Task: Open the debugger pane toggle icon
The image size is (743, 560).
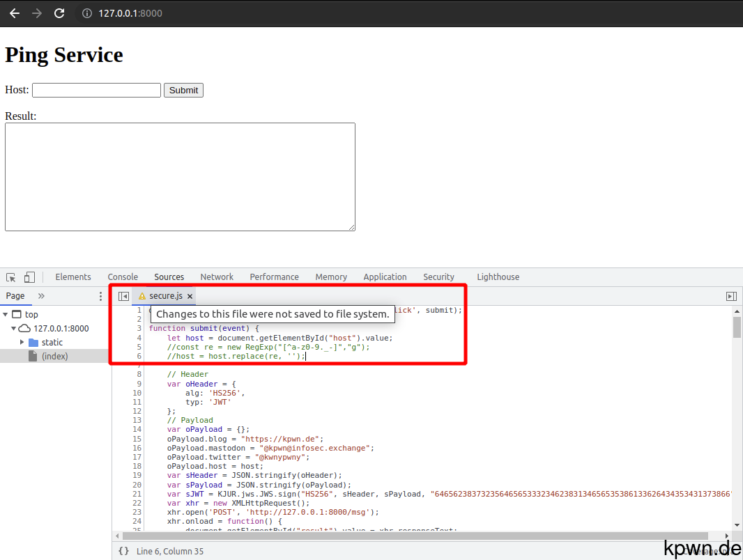Action: click(731, 295)
